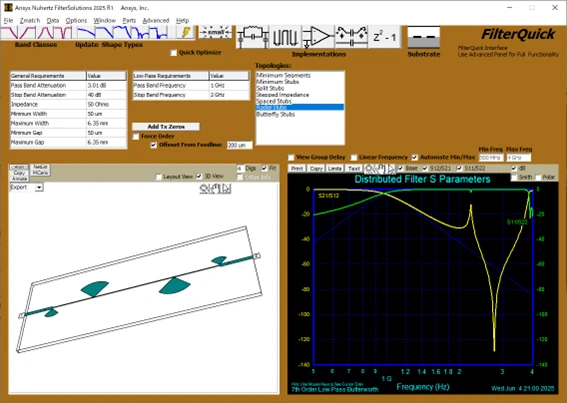Click zoom magnifier in S parameter plot toolbar

(x=369, y=168)
